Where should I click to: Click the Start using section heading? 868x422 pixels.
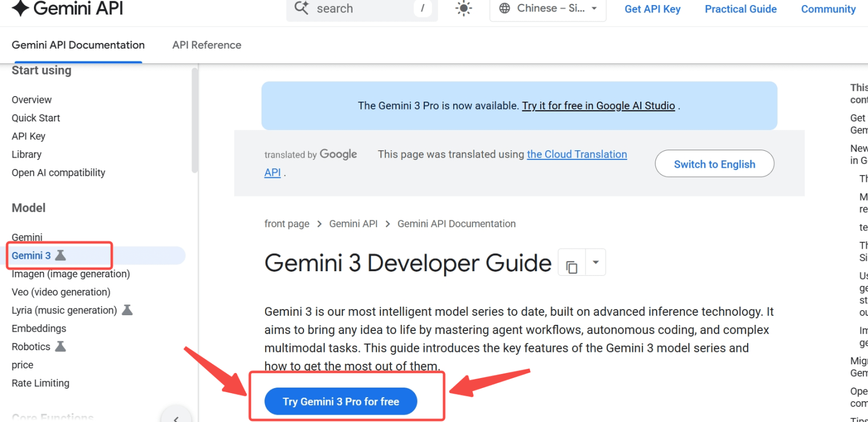coord(42,71)
